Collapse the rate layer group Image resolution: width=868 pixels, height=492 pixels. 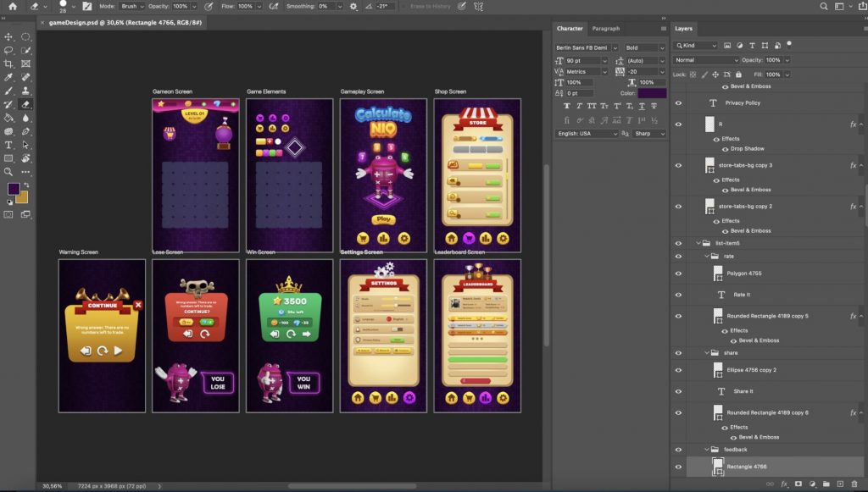(x=707, y=256)
